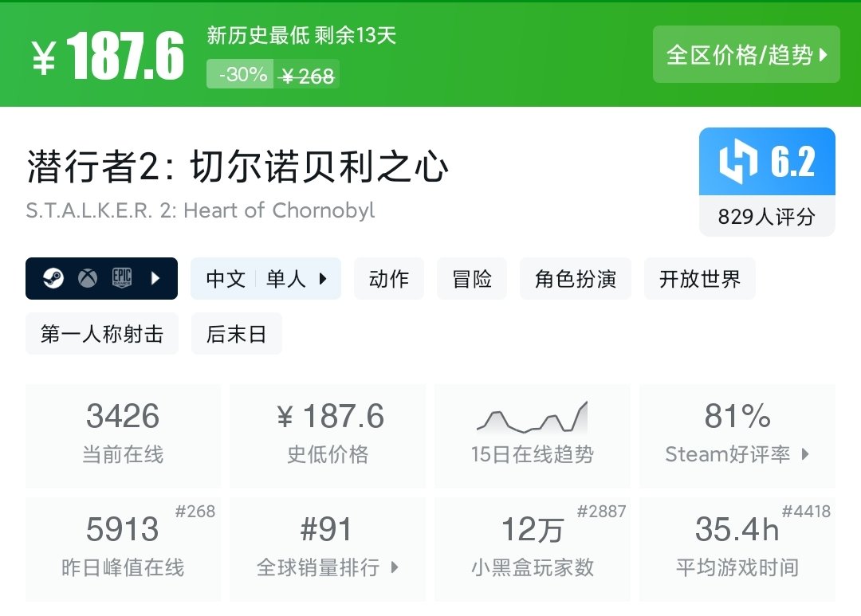The height and width of the screenshot is (616, 861).
Task: Tap the Xiaoheihe score logo icon
Action: pos(737,162)
